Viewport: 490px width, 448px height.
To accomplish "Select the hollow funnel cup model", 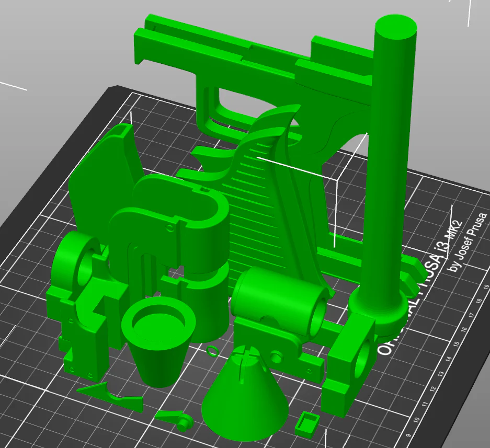I will 159,340.
